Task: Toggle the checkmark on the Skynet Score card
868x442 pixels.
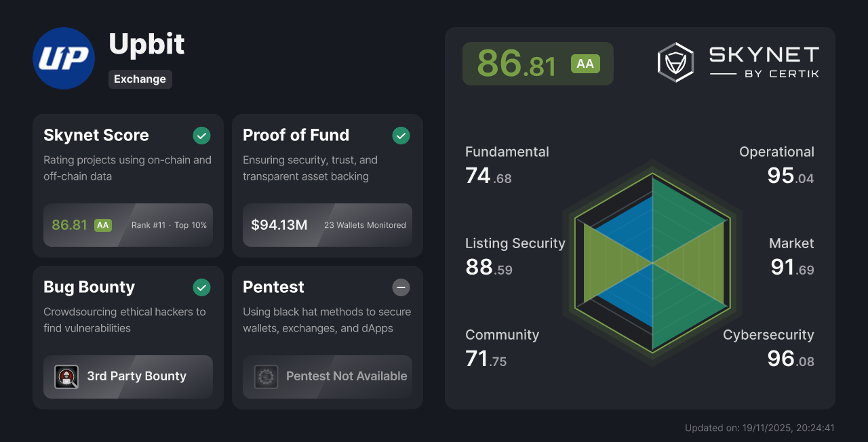Action: coord(201,136)
